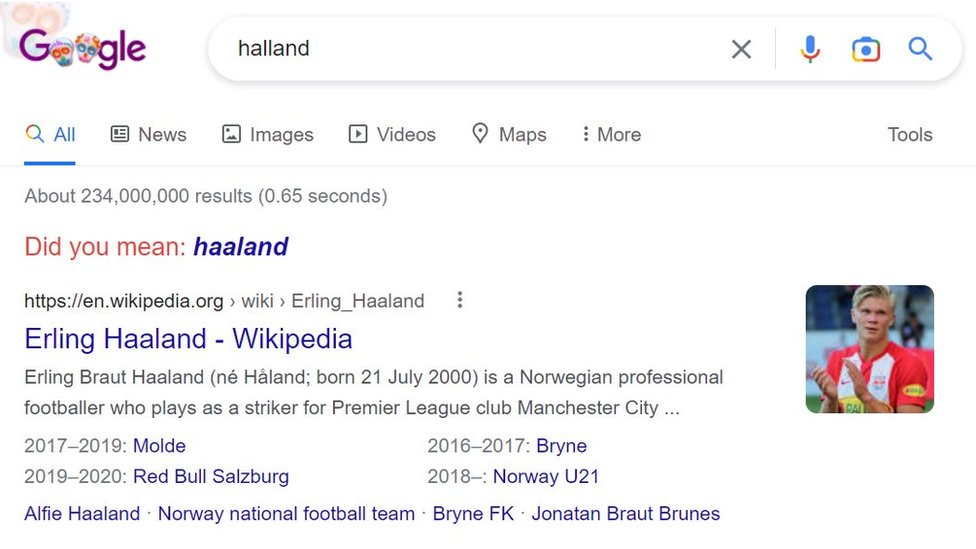Click the 'haaland' spelling suggestion
The image size is (976, 549).
click(x=241, y=247)
